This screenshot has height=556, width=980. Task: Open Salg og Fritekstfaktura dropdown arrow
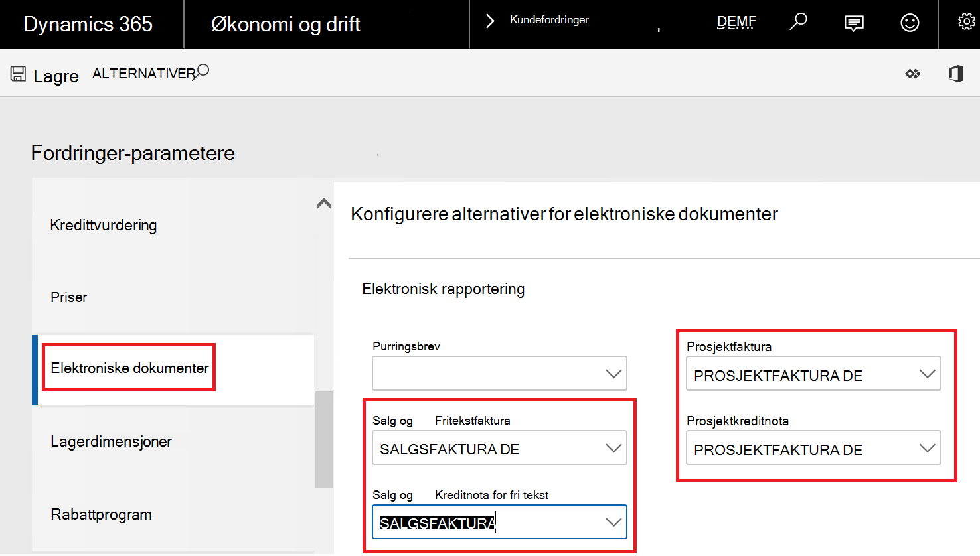pos(613,449)
